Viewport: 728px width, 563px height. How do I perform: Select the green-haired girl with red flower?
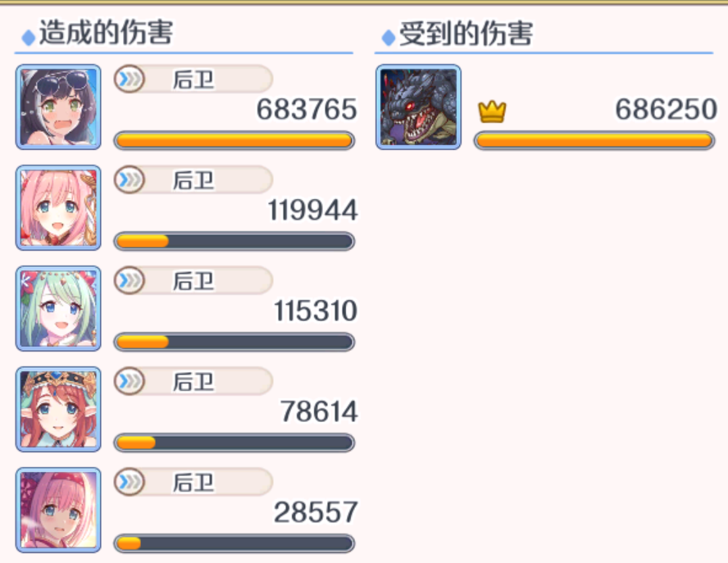(x=58, y=309)
